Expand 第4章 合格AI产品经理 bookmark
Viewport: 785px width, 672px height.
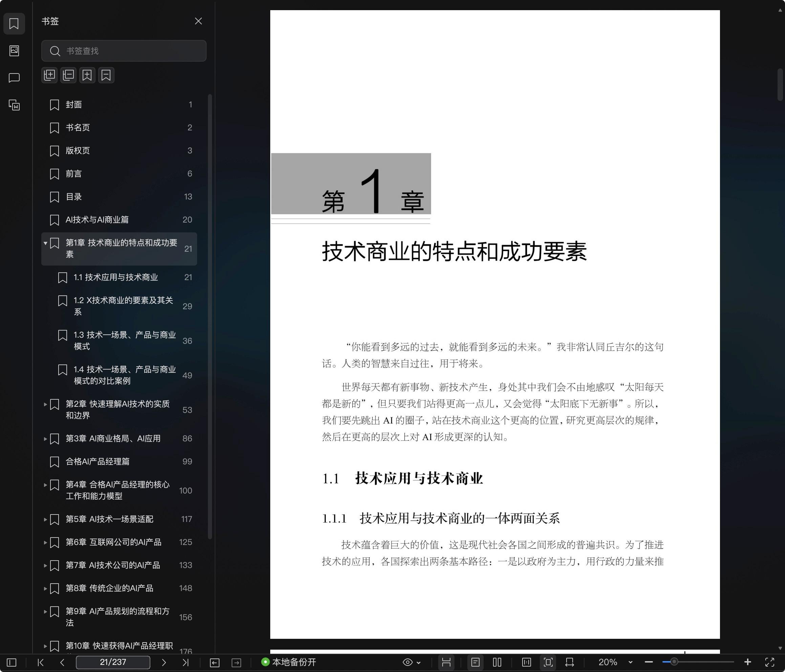coord(45,485)
